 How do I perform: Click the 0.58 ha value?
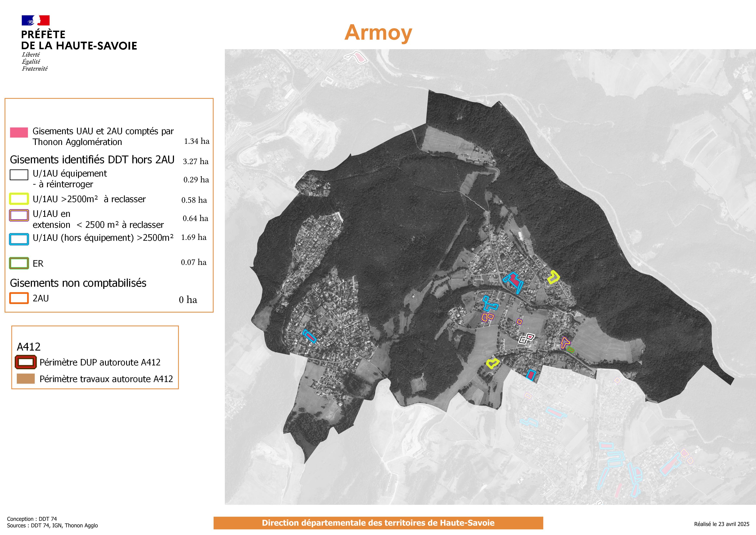click(x=194, y=200)
